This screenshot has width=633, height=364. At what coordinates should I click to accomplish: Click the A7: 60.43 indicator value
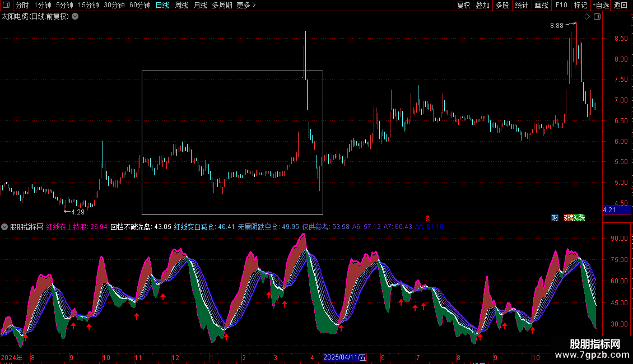point(398,227)
